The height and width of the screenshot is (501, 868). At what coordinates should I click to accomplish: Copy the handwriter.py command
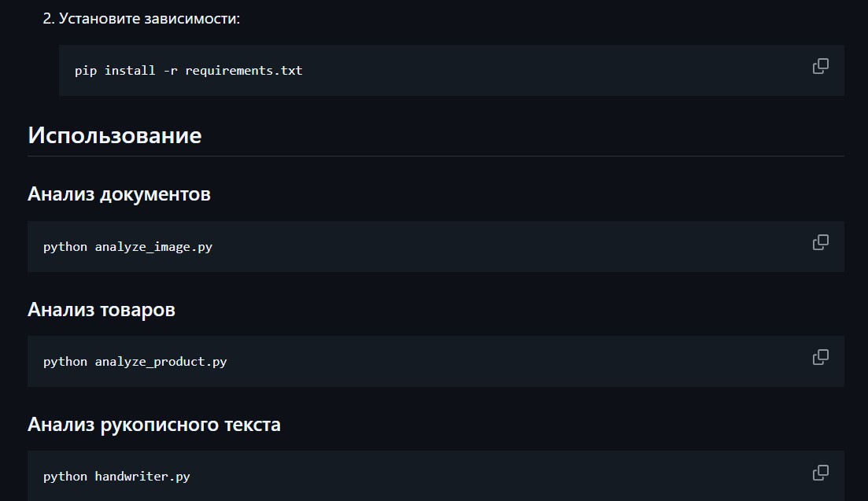820,473
